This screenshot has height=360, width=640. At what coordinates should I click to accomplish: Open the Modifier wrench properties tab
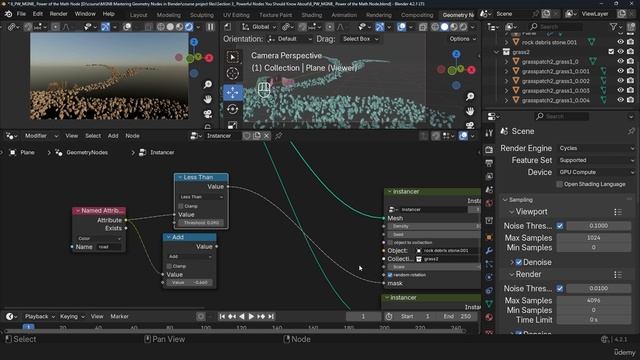[x=489, y=251]
